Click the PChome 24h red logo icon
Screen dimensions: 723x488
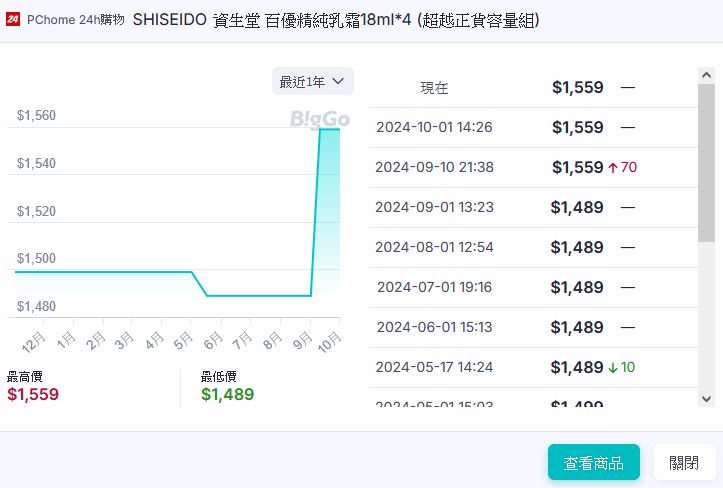click(14, 19)
